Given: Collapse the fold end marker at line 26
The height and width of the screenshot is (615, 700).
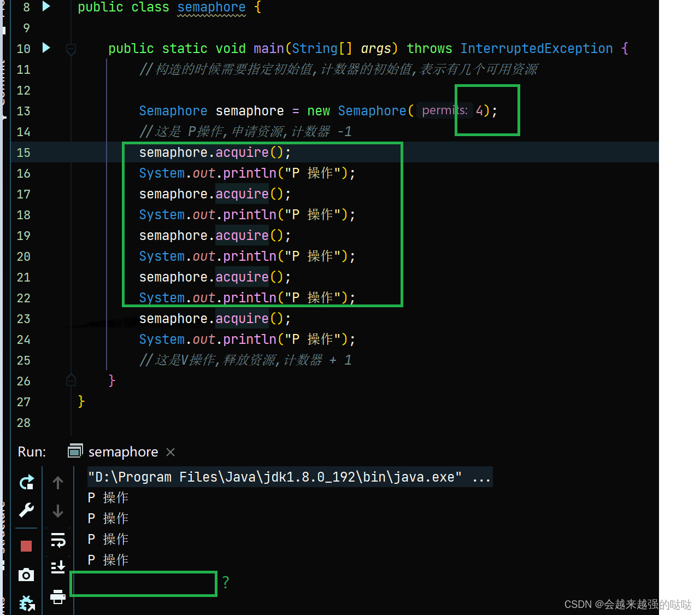Looking at the screenshot, I should click(71, 380).
